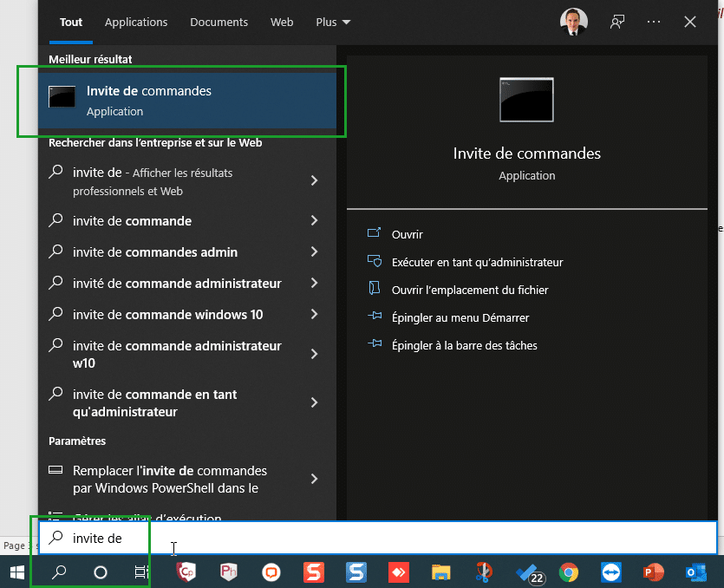
Task: Expand arrow beside 'invite de commande windows 10'
Action: 315,314
